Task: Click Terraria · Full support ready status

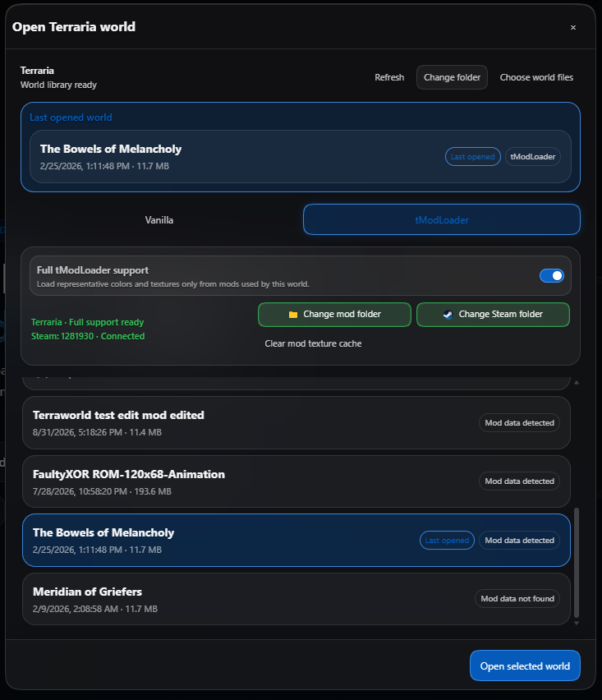Action: pos(87,322)
